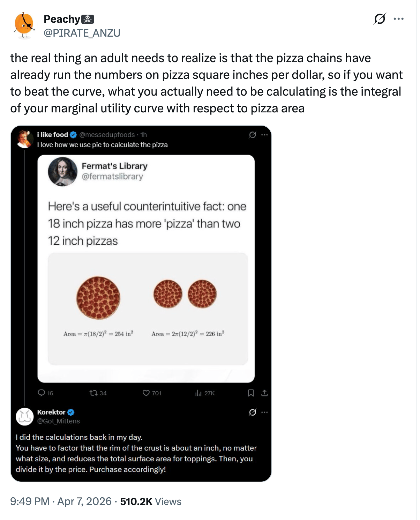420x520 pixels.
Task: Open the pizza area comparison image
Action: pos(148,309)
